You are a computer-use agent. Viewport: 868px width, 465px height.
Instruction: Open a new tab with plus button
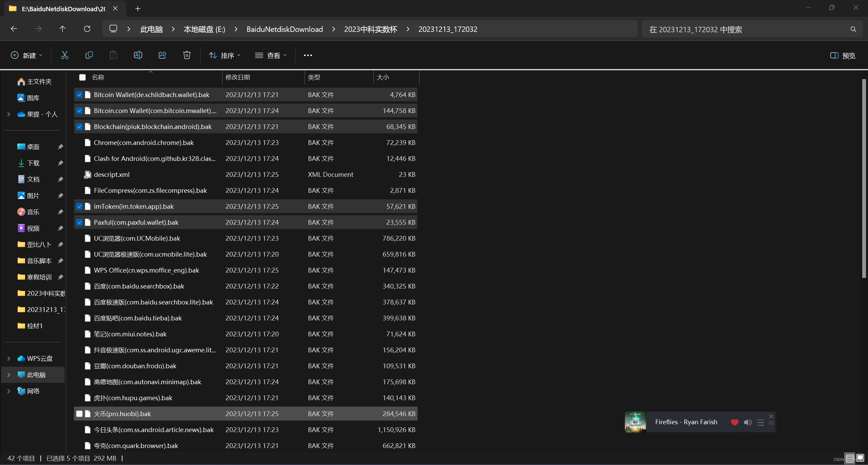point(138,9)
